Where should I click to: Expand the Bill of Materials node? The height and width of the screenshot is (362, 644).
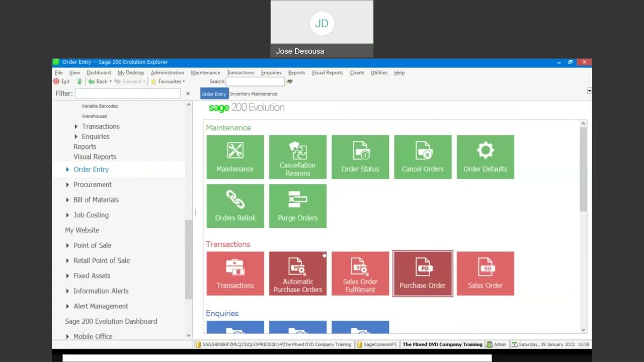67,200
